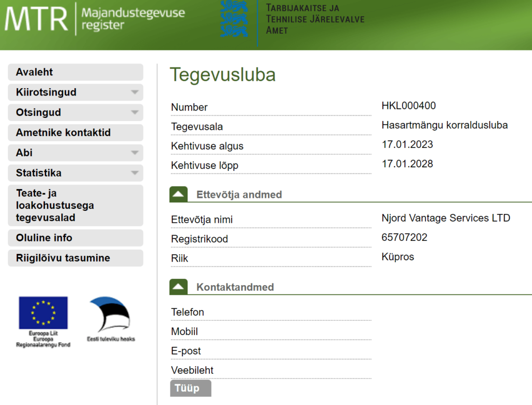Collapse the Kontaktandmed section arrow
Viewport: 532px width, 405px height.
pos(178,287)
